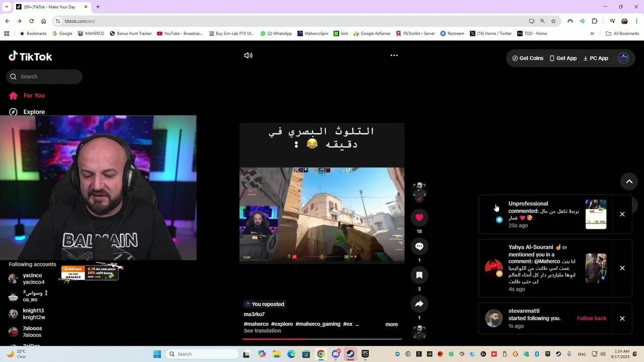Open video comments via speech bubble icon
Image resolution: width=644 pixels, height=362 pixels.
pos(419,246)
